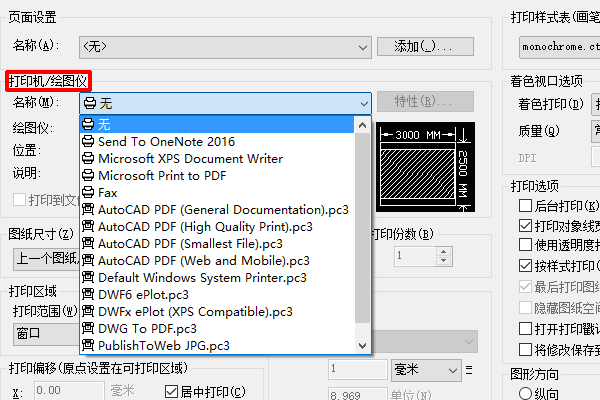
Task: Click plotter icon beside AutoCAD PDF (Smallest File).pc3
Action: click(88, 243)
